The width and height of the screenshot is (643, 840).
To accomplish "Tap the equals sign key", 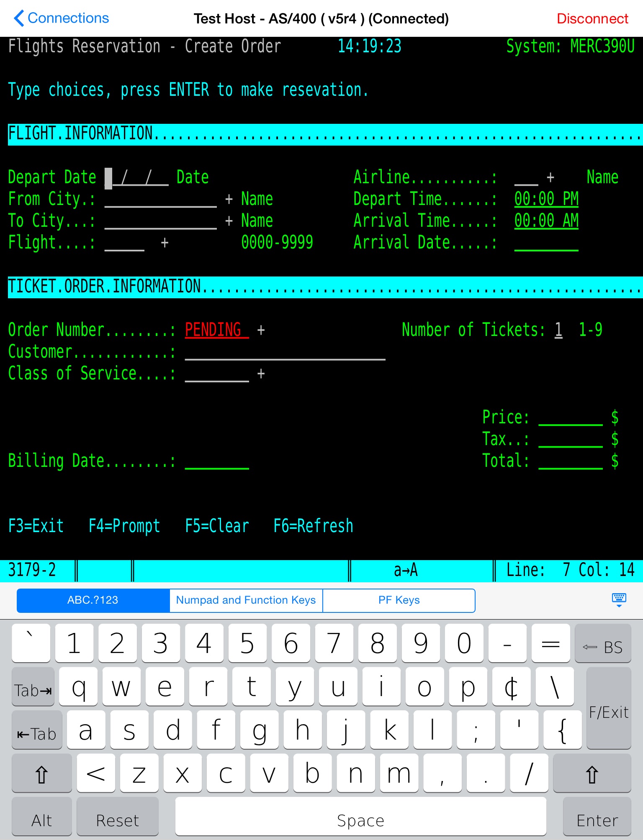I will click(550, 643).
